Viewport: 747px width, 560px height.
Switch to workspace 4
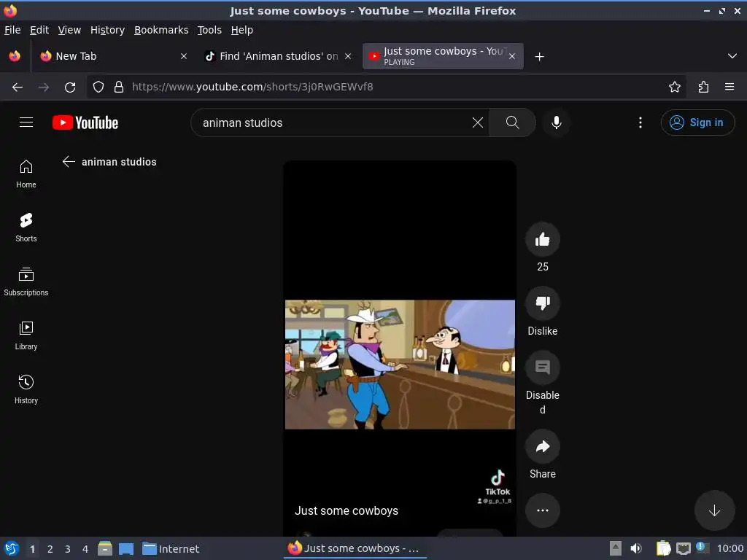point(85,549)
